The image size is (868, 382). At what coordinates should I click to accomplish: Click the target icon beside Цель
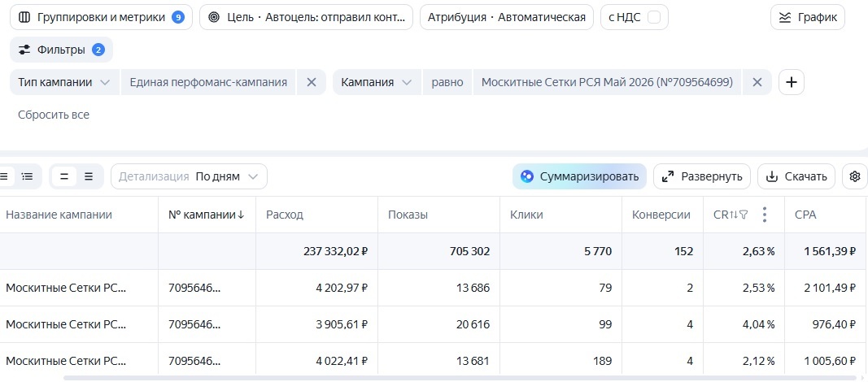pyautogui.click(x=214, y=17)
